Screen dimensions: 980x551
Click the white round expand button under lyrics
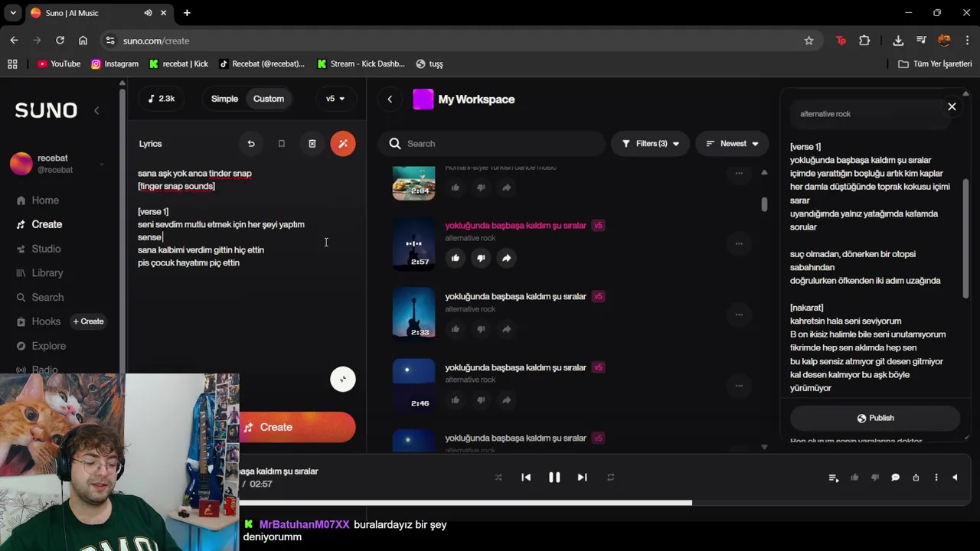(342, 379)
